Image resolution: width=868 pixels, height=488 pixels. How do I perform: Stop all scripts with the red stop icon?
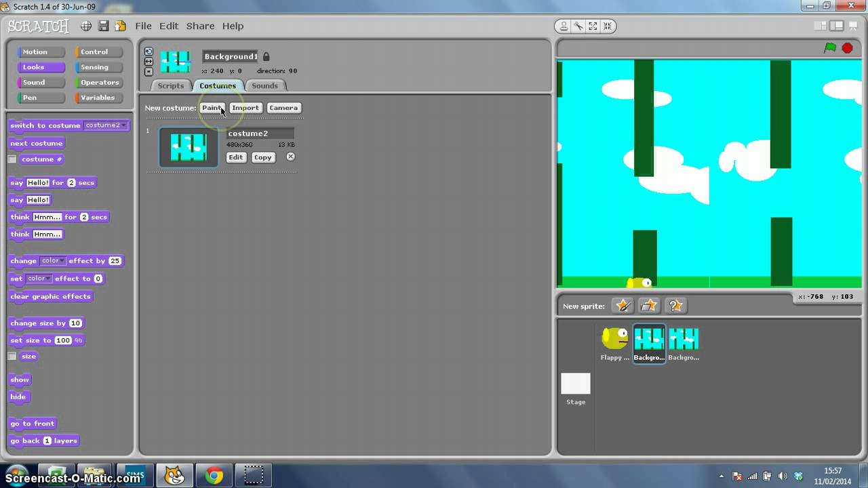click(848, 47)
